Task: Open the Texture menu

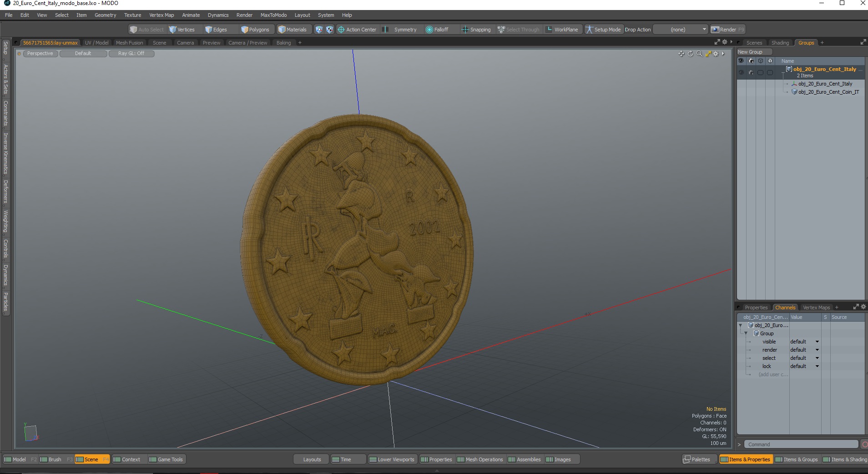Action: [x=132, y=15]
